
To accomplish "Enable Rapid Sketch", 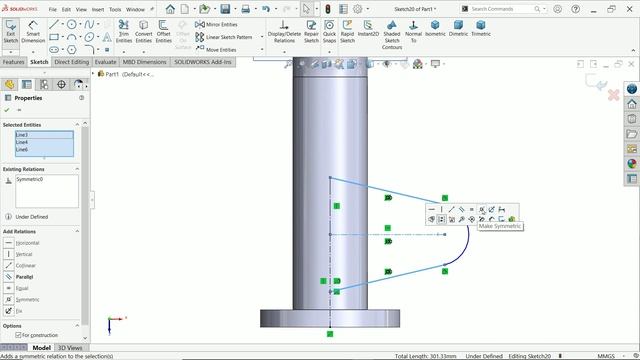I will point(347,32).
